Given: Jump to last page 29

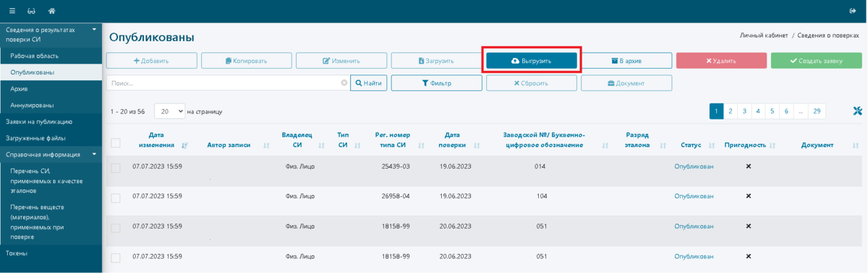Looking at the screenshot, I should (x=817, y=111).
